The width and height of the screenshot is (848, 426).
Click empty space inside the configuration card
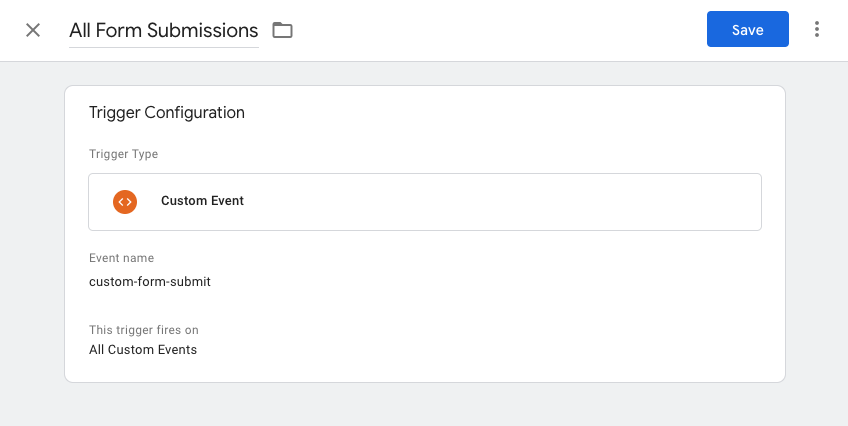[487, 303]
